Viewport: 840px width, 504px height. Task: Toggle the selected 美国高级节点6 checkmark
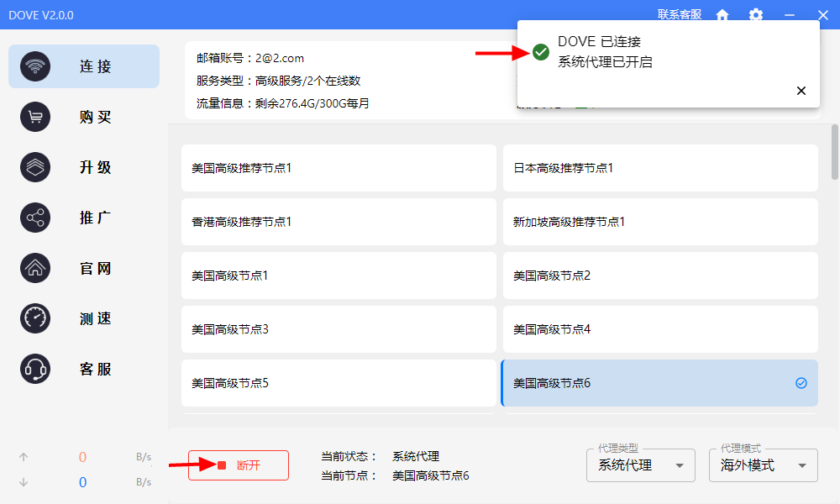801,383
